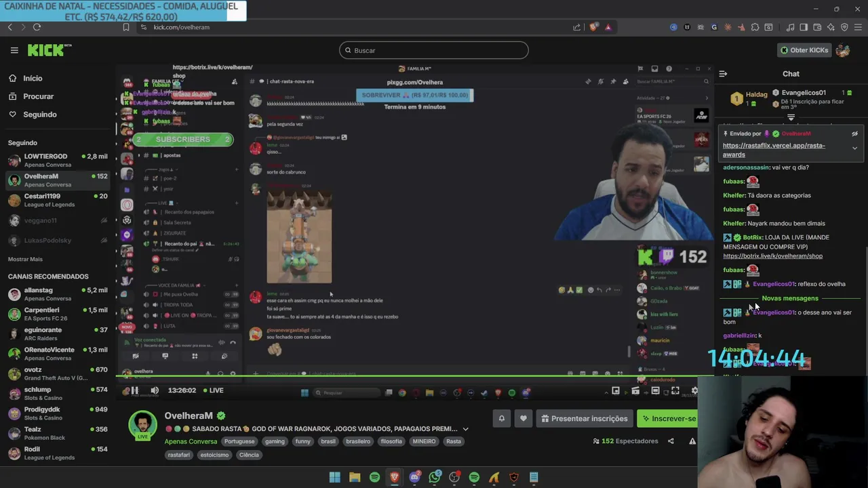Open the Apenas Conversa category link

coord(191,441)
